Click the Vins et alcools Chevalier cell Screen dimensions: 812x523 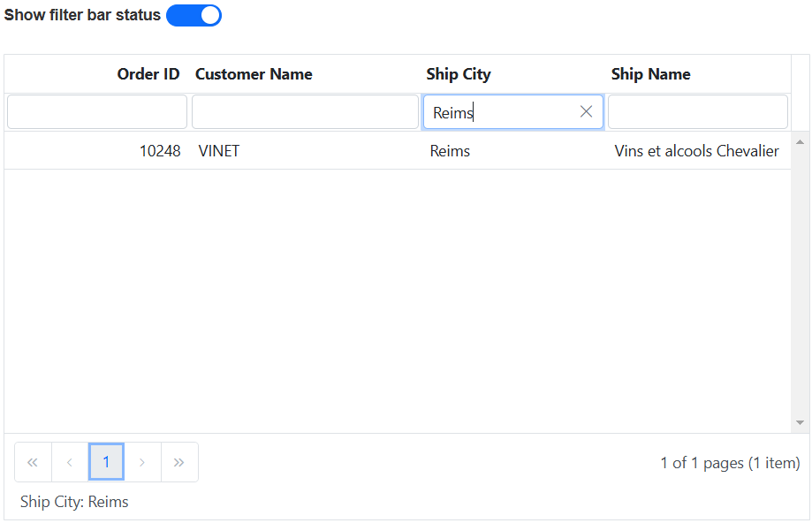[696, 151]
